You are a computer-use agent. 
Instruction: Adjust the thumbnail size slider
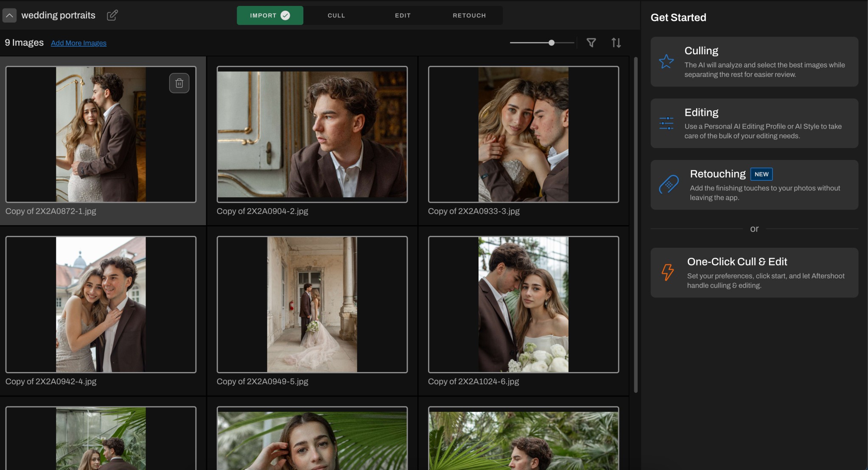[x=551, y=42]
